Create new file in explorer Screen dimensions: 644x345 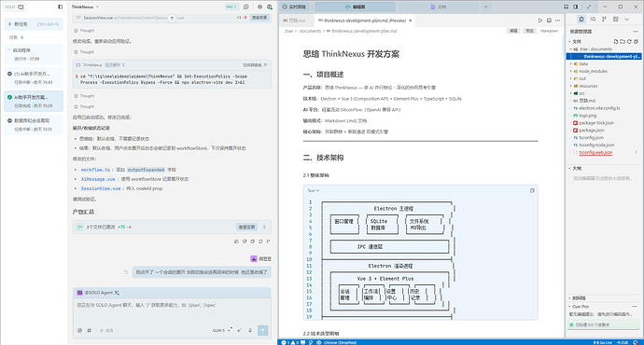coord(616,41)
